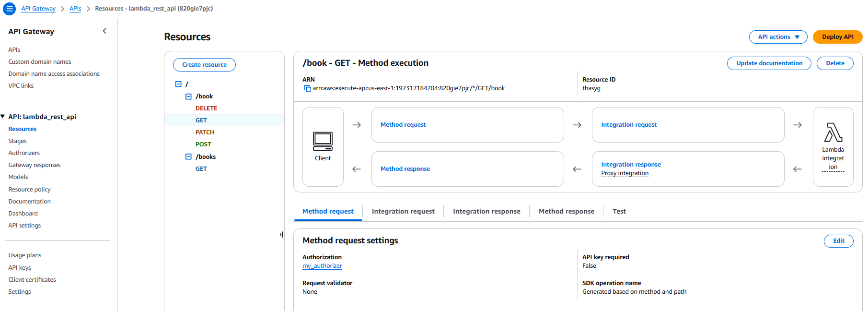Collapse the API Gateway sidebar chevron
This screenshot has width=868, height=311.
104,31
